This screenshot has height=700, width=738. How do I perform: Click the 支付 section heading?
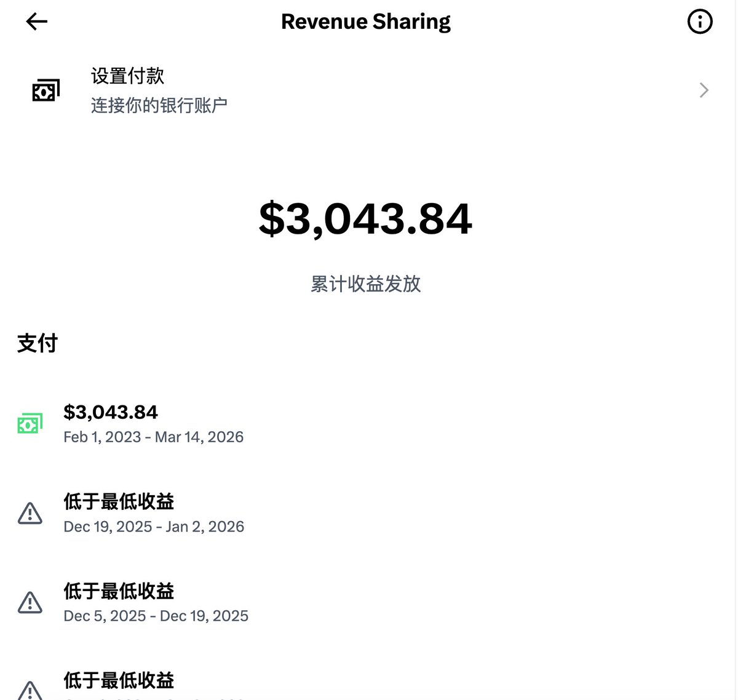pos(38,343)
